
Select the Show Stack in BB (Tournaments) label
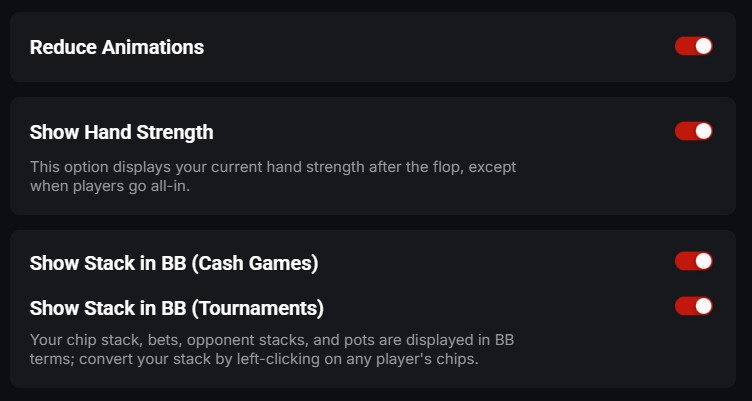tap(177, 307)
